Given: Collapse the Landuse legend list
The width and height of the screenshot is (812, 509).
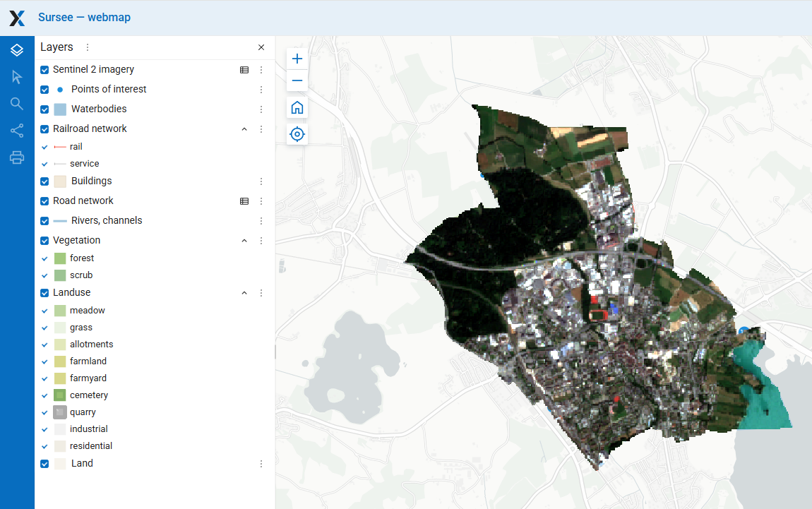Looking at the screenshot, I should [x=244, y=293].
